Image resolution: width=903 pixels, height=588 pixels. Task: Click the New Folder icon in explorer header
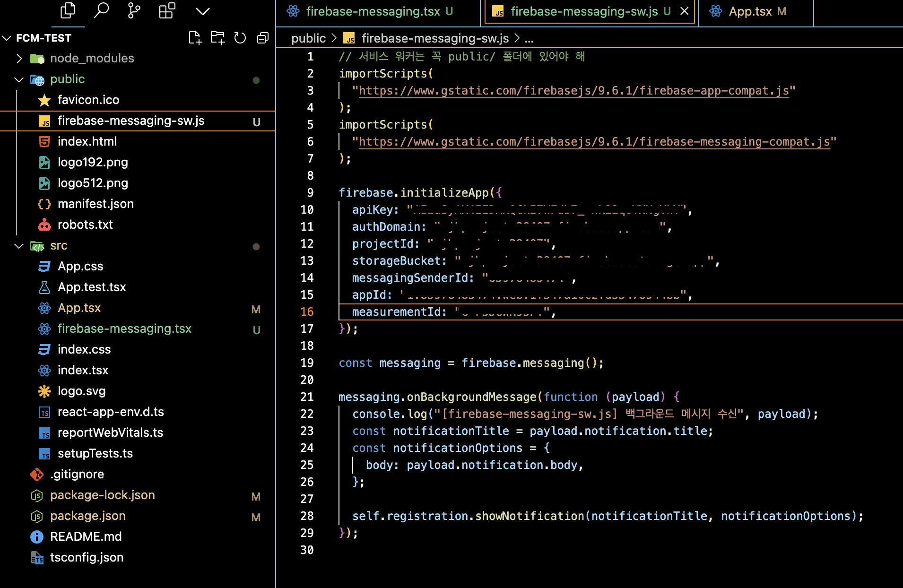pos(217,38)
